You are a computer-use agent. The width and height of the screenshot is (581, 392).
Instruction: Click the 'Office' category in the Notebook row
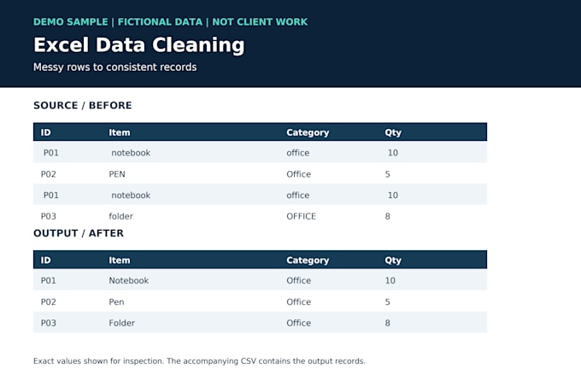coord(299,280)
